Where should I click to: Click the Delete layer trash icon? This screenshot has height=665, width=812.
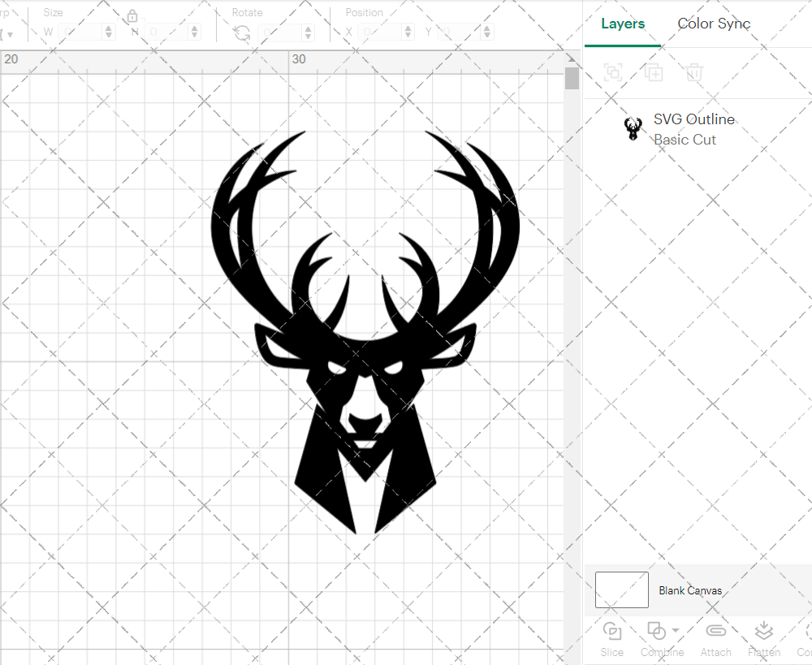coord(694,72)
